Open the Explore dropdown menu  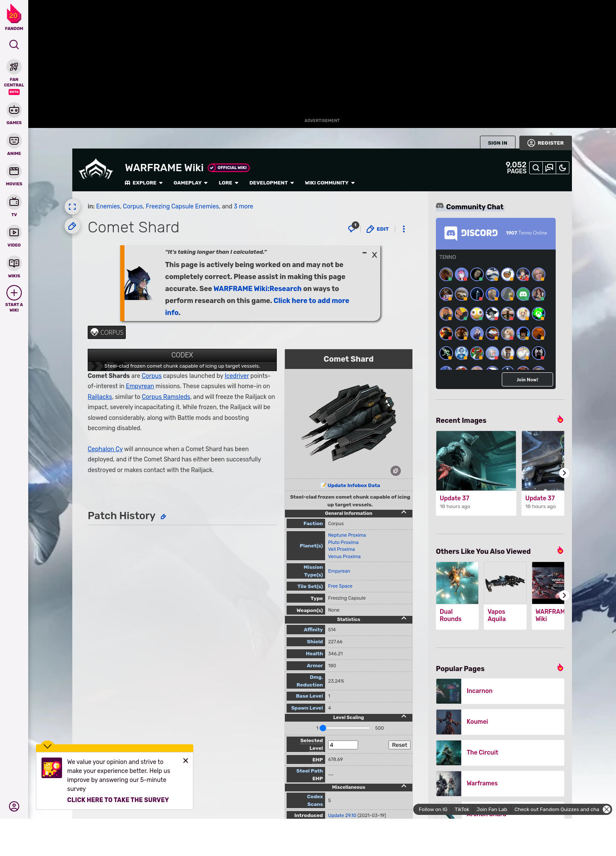tap(144, 183)
